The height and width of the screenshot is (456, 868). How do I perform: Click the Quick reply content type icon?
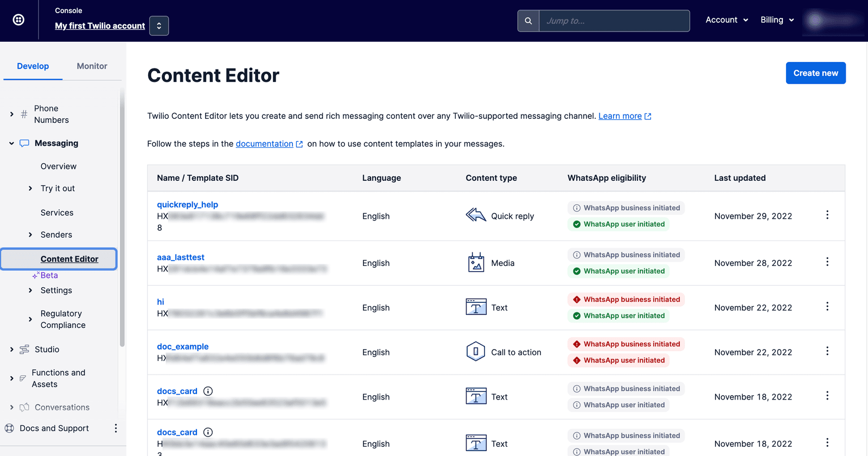476,216
